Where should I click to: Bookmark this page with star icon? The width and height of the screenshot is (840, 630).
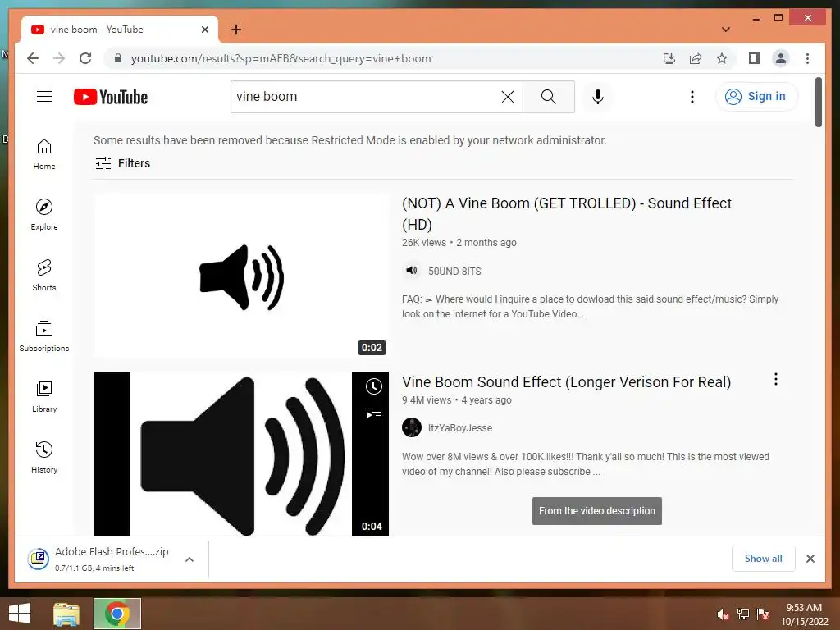pos(722,58)
